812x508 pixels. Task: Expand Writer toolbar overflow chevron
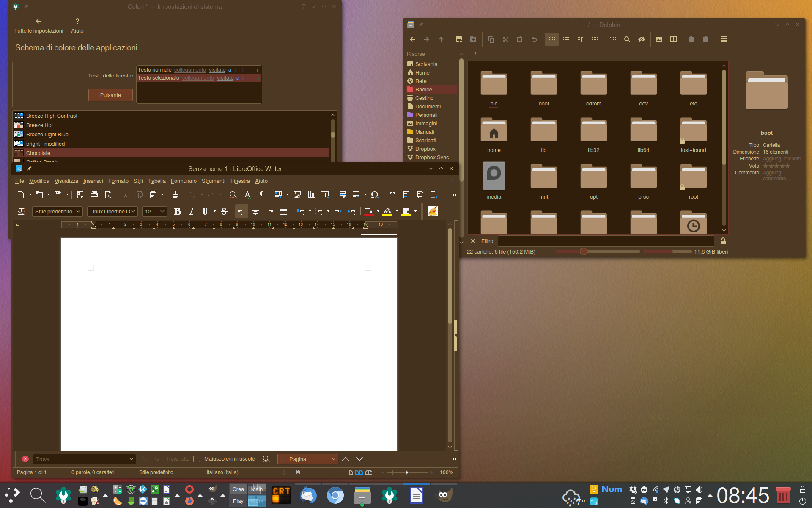pos(454,195)
